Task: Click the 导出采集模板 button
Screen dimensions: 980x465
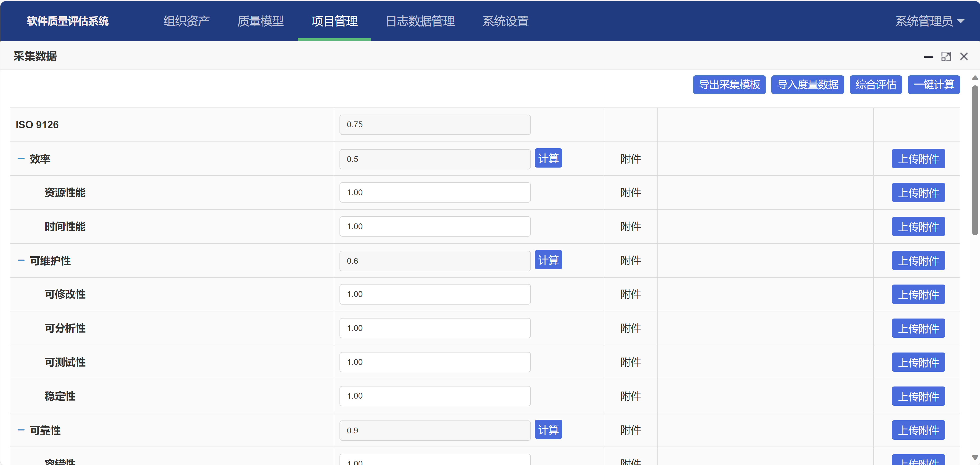Action: point(729,85)
